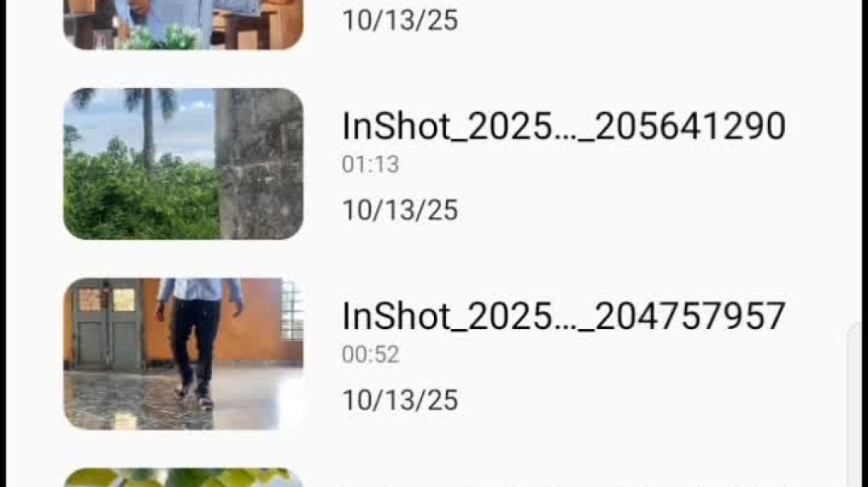Viewport: 868px width, 487px height.
Task: Click the 10/13/25 date of topmost video
Action: tap(400, 20)
